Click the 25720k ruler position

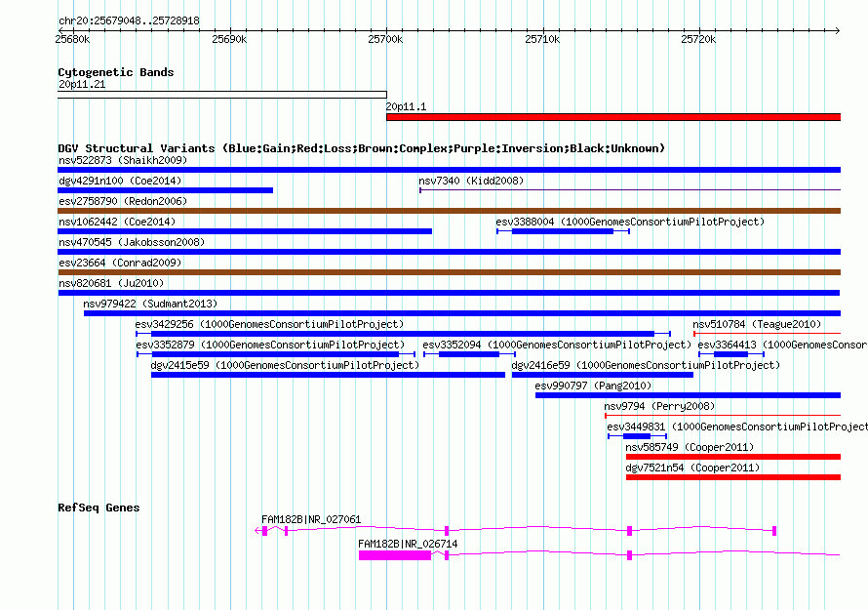(x=698, y=39)
